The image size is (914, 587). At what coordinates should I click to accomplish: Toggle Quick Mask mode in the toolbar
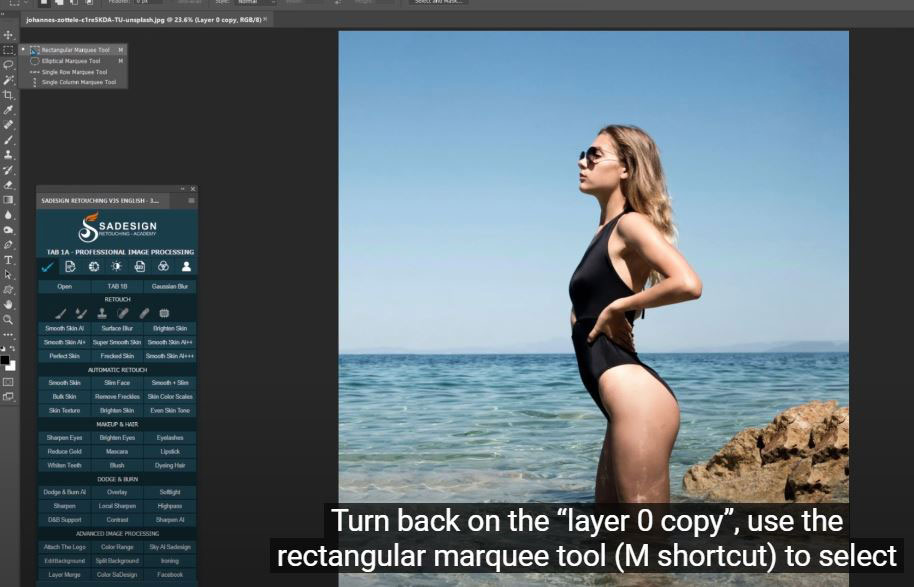point(8,381)
